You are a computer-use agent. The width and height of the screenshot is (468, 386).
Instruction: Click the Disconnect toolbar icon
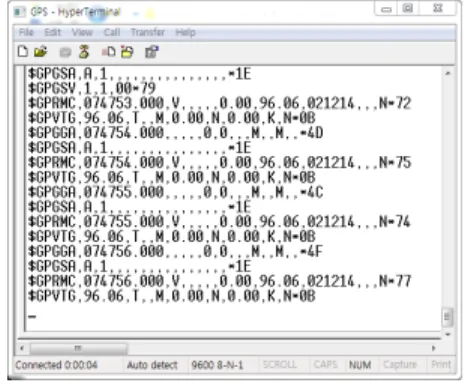(84, 52)
